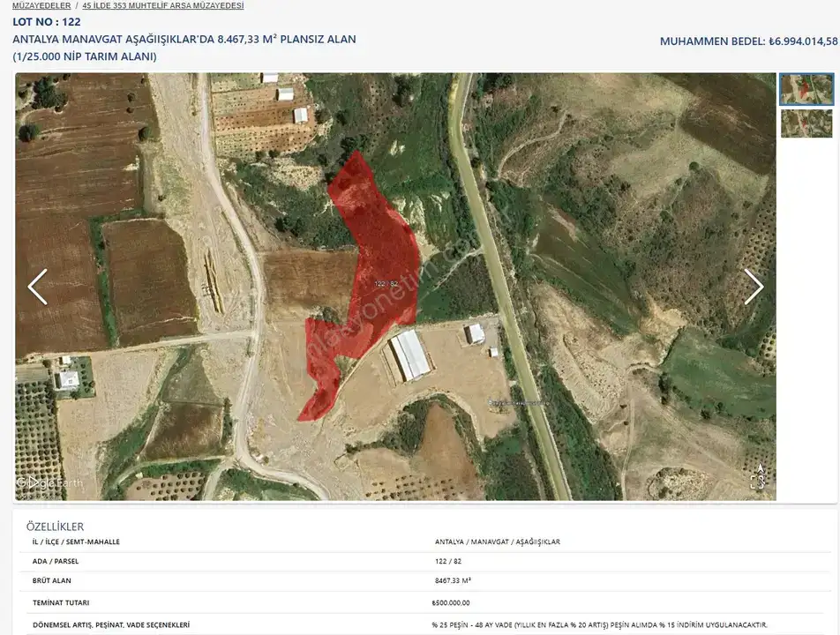Go to MÜZAYEDELER breadcrumb link
Screen dimensions: 840x635
tap(41, 5)
